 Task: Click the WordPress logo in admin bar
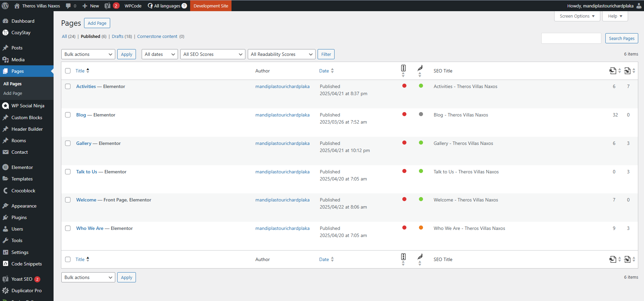(x=5, y=6)
